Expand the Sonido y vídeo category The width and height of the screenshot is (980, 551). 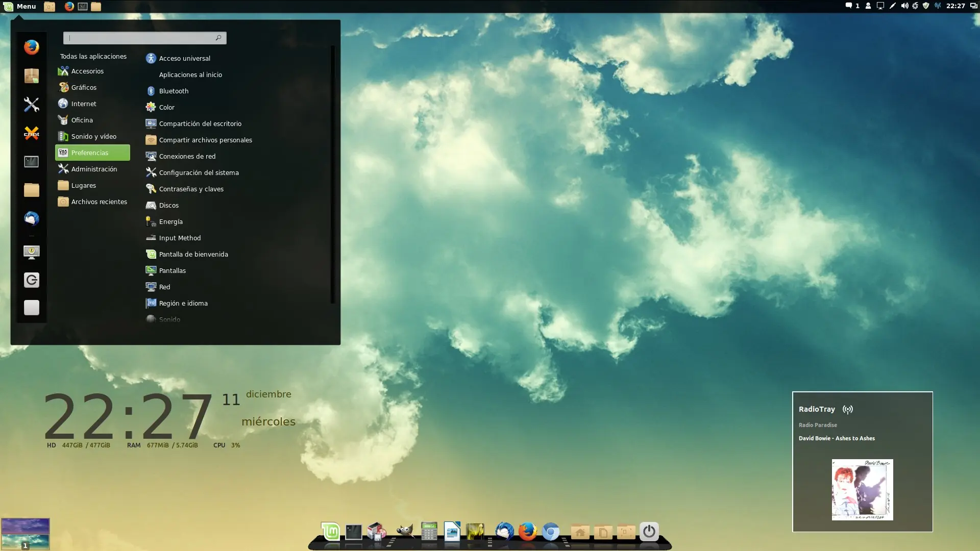tap(93, 136)
